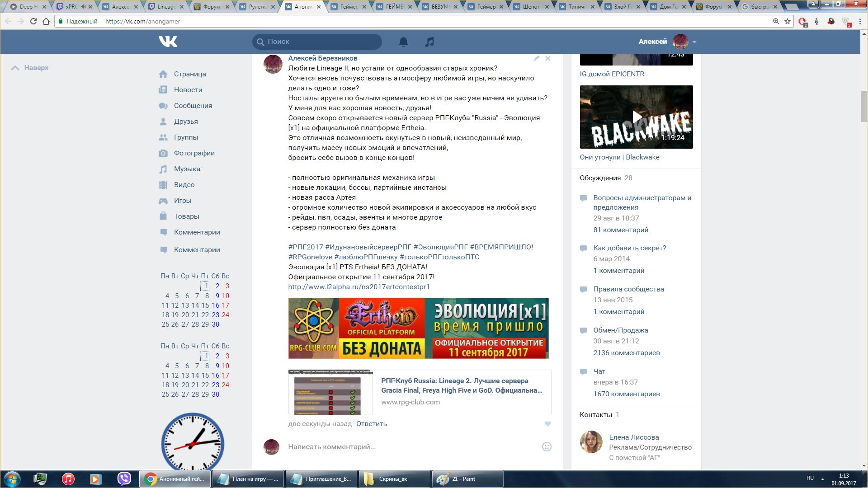
Task: Open topic Правила сообщества
Action: [x=629, y=289]
